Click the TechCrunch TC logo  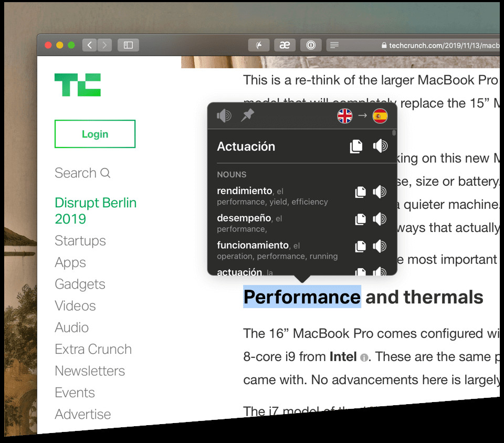click(x=78, y=85)
